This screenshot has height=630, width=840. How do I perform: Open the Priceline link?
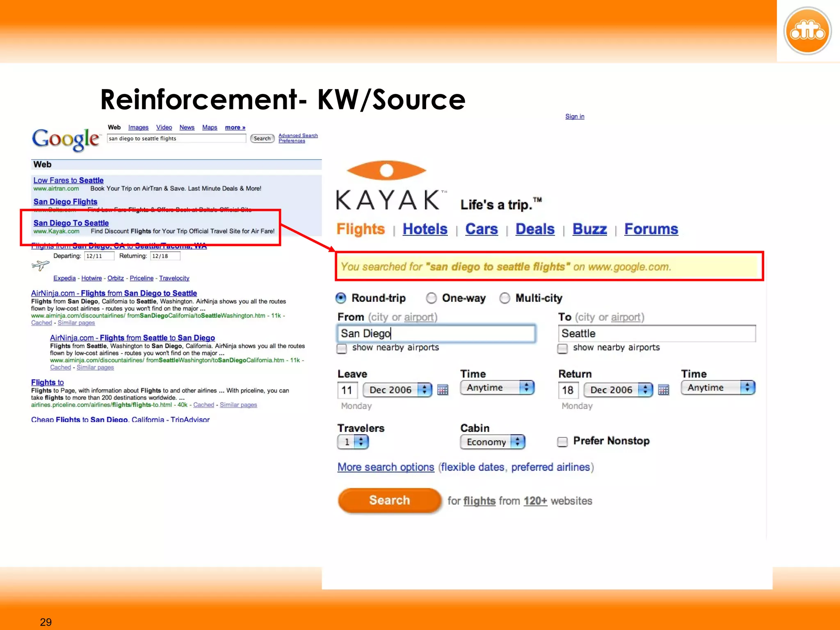click(142, 278)
